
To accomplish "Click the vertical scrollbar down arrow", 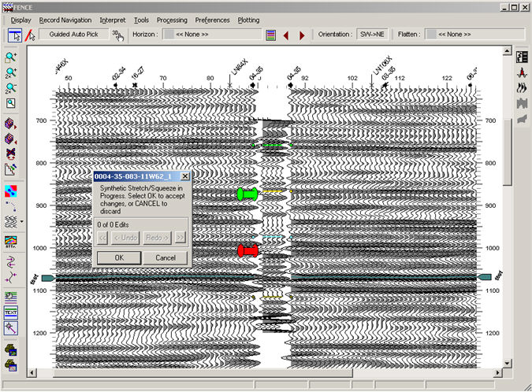I will pyautogui.click(x=508, y=363).
